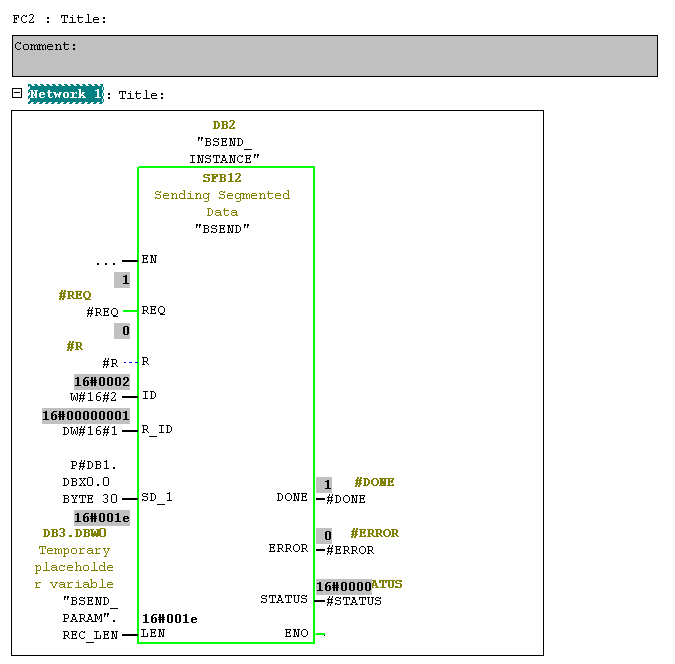
Task: Click the Network 1 Title text
Action: point(141,95)
